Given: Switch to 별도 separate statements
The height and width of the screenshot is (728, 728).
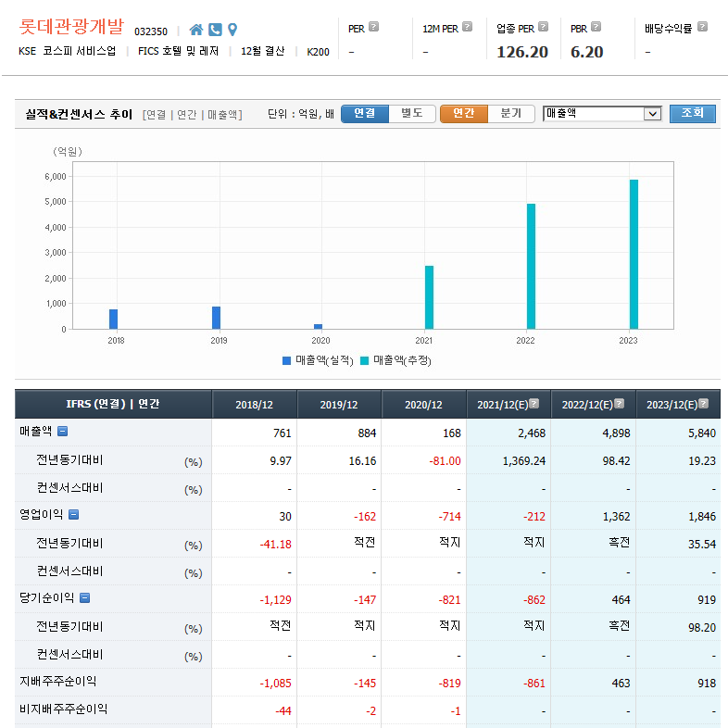Looking at the screenshot, I should coord(412,113).
